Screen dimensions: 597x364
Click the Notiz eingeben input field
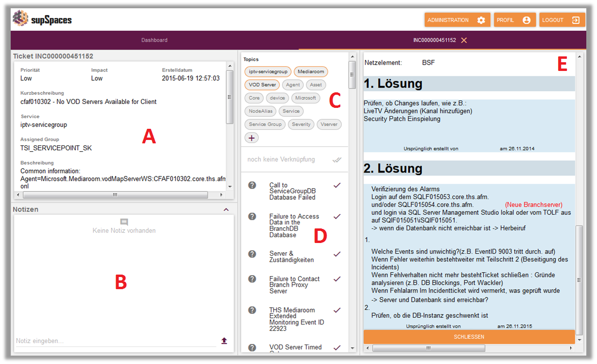coord(116,341)
